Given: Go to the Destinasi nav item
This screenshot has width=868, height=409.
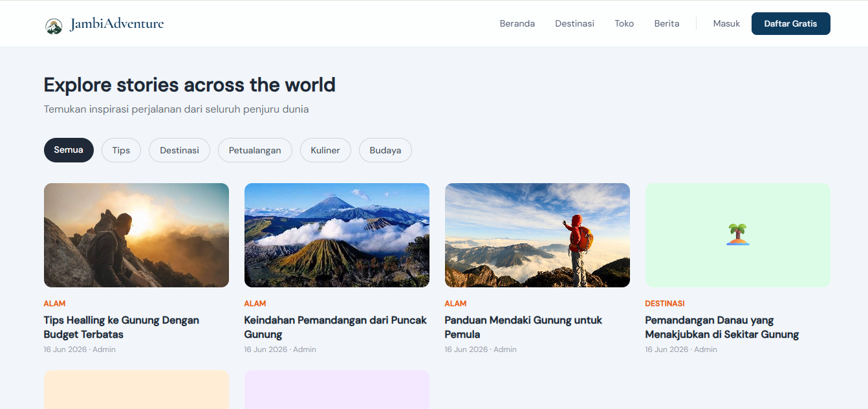Looking at the screenshot, I should (x=574, y=23).
